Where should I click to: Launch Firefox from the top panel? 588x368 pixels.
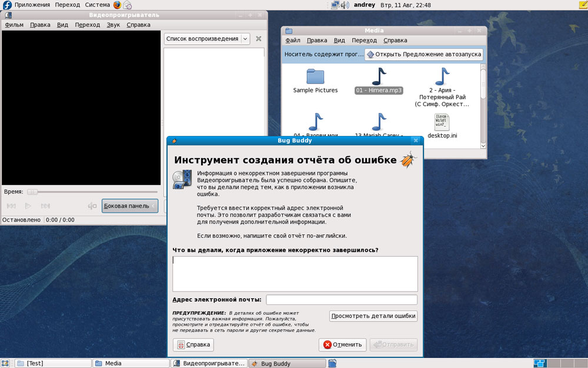[x=118, y=5]
